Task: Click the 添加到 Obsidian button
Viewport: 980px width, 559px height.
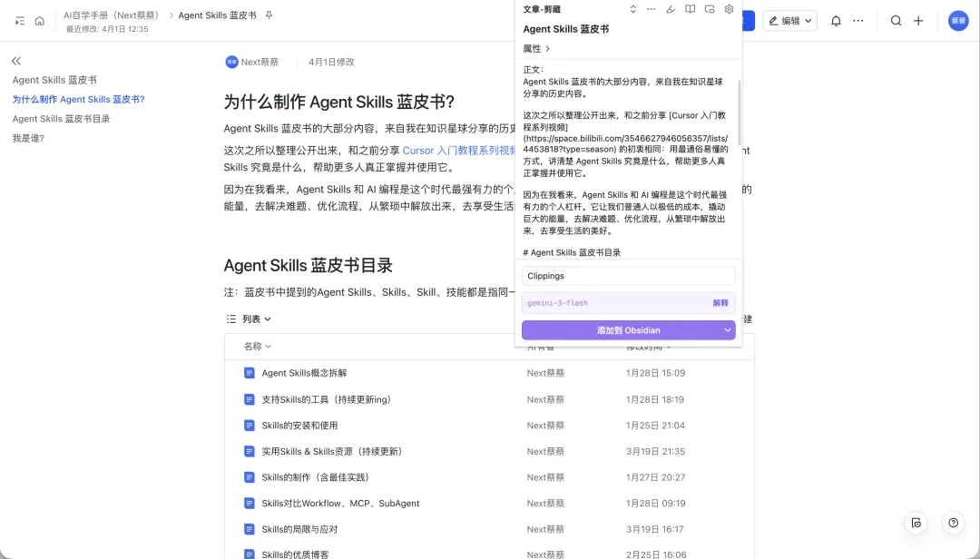Action: (x=622, y=330)
